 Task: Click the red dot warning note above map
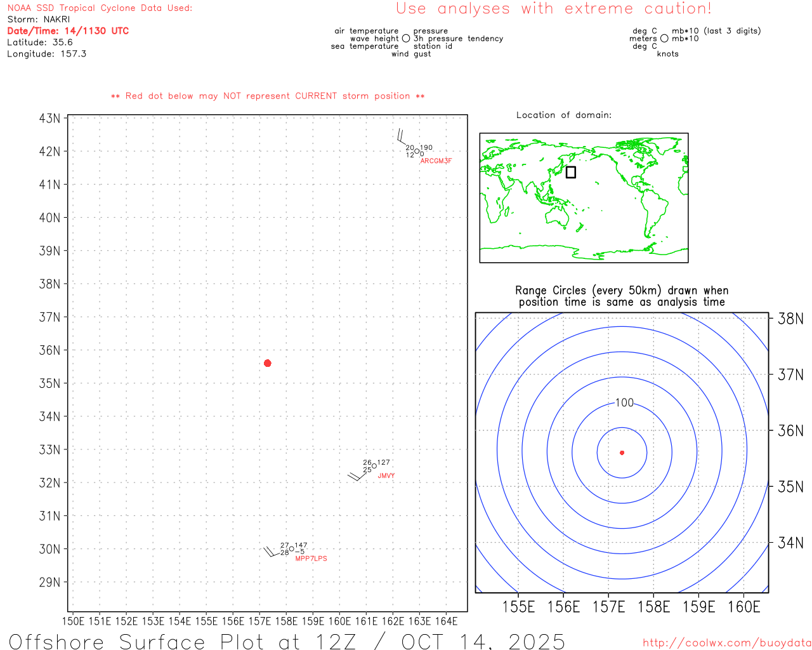268,96
